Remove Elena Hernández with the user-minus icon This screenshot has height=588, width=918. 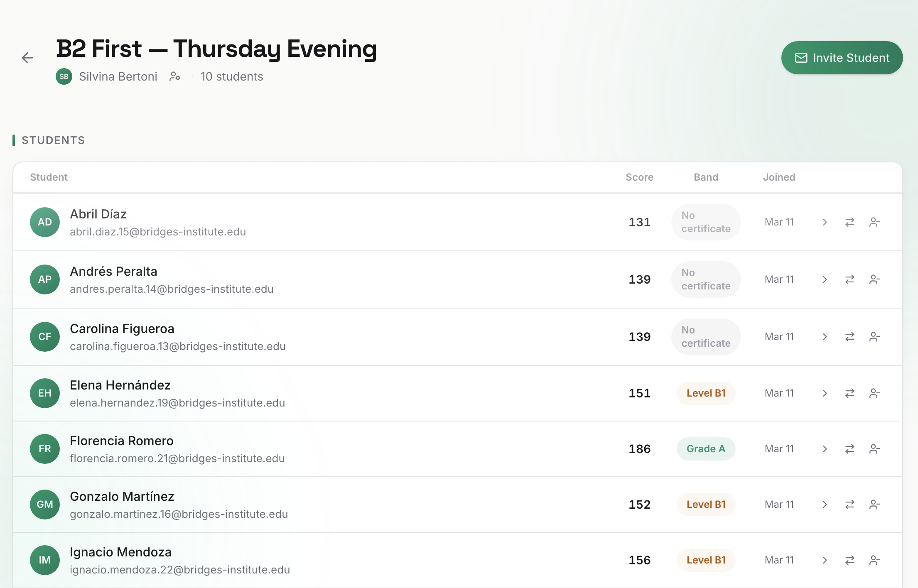tap(875, 393)
